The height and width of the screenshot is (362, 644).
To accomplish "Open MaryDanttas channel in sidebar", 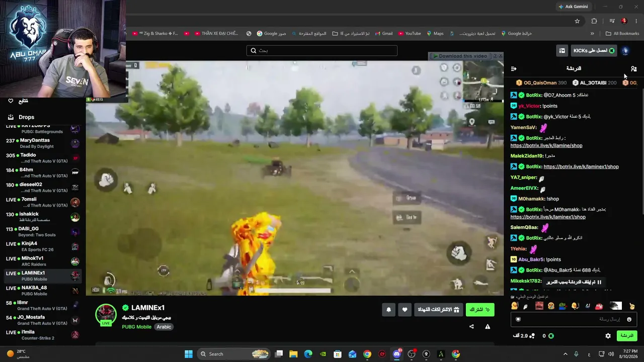I will (x=43, y=143).
